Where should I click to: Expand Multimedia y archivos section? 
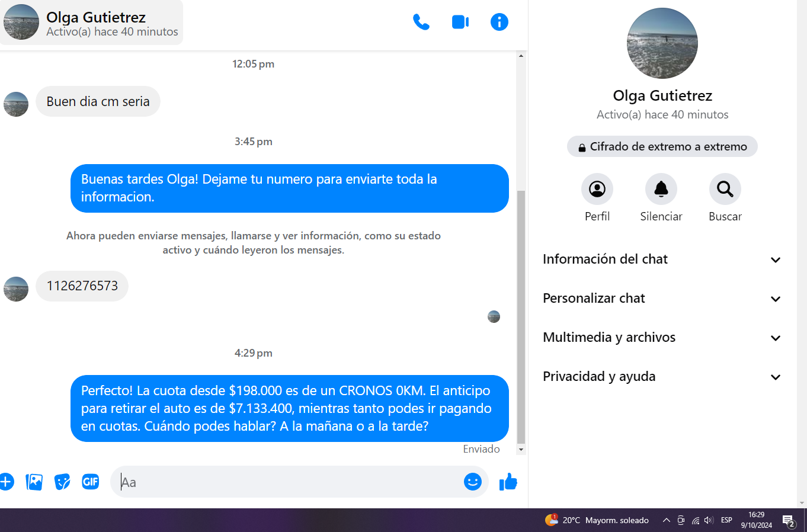(x=662, y=338)
